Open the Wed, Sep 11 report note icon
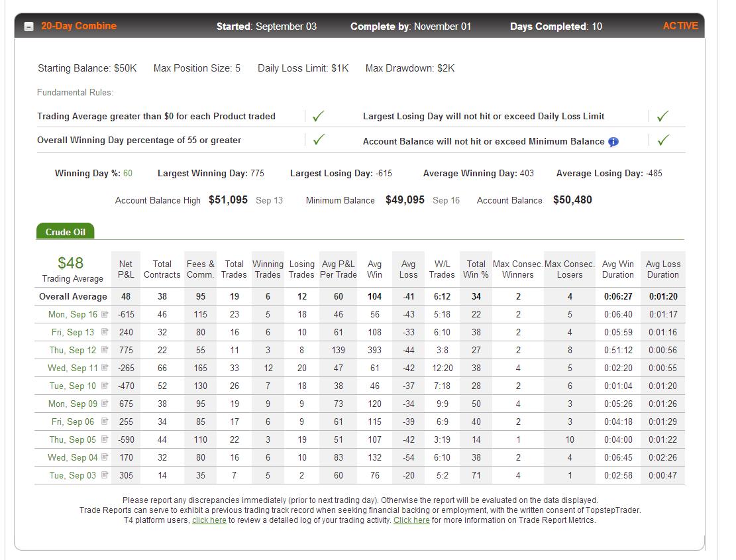The image size is (736, 560). tap(105, 368)
